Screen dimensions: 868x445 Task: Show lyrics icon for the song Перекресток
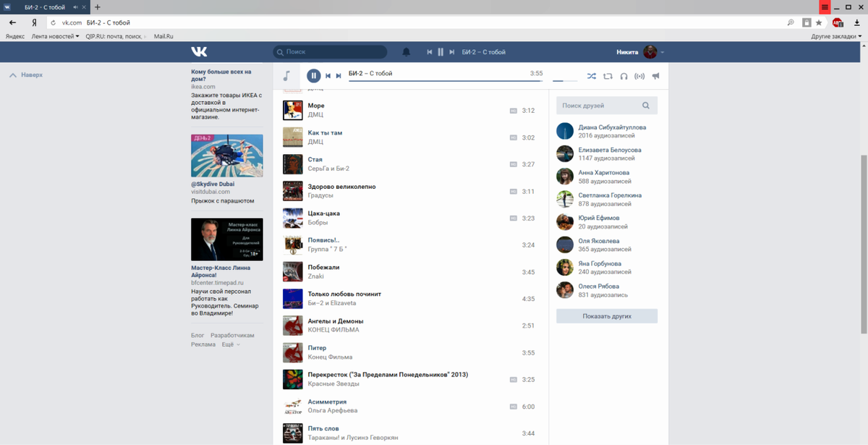514,379
